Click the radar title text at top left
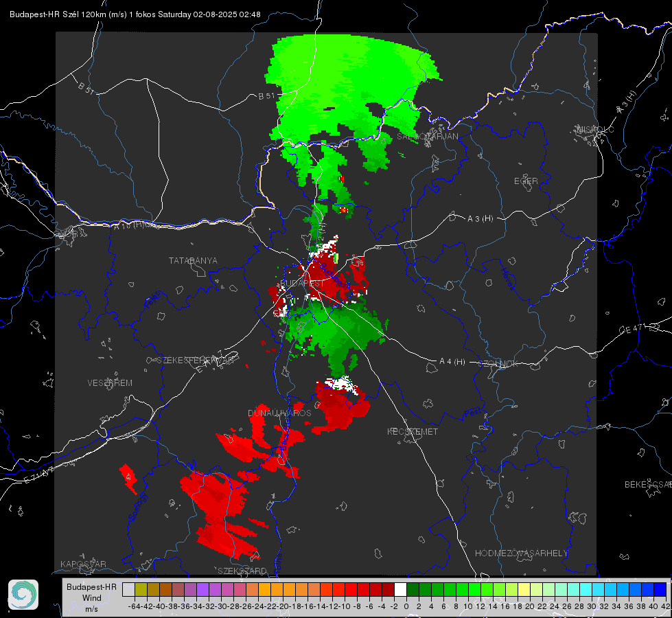The height and width of the screenshot is (618, 672). click(135, 14)
